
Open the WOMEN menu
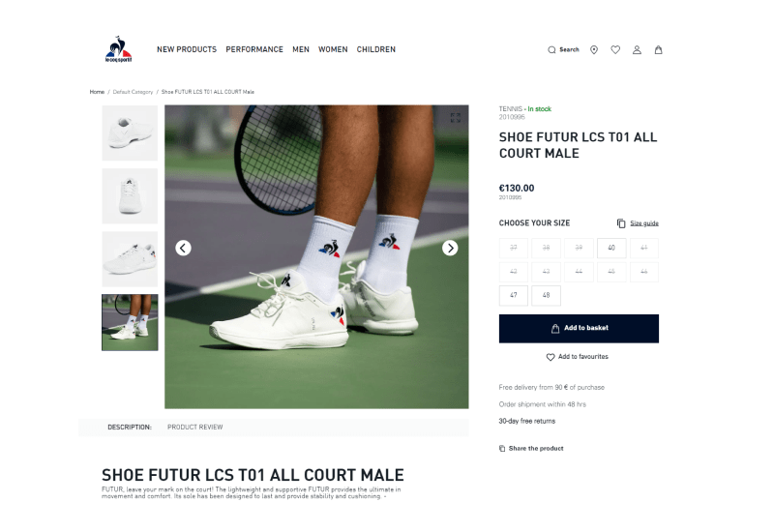click(x=333, y=49)
